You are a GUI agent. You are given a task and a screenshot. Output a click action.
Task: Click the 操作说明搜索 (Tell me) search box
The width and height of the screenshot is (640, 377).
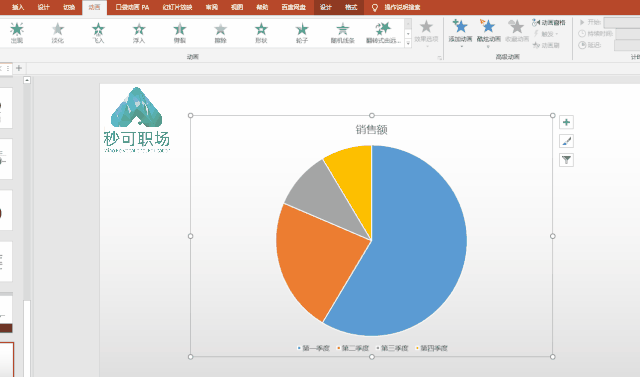[402, 7]
